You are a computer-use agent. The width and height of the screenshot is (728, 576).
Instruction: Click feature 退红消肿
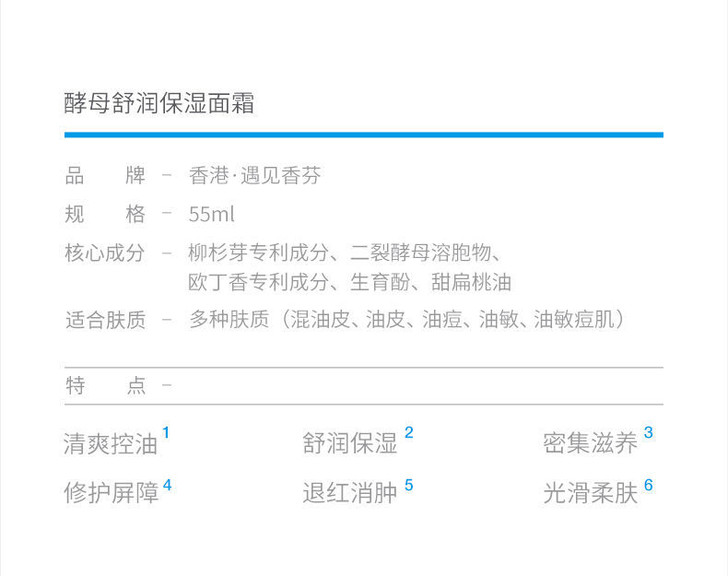coord(350,492)
